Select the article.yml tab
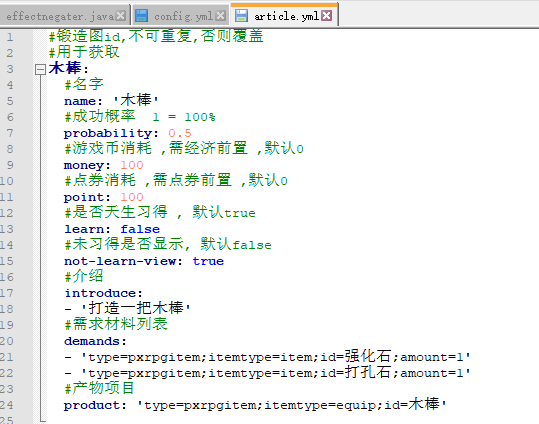 click(x=284, y=15)
